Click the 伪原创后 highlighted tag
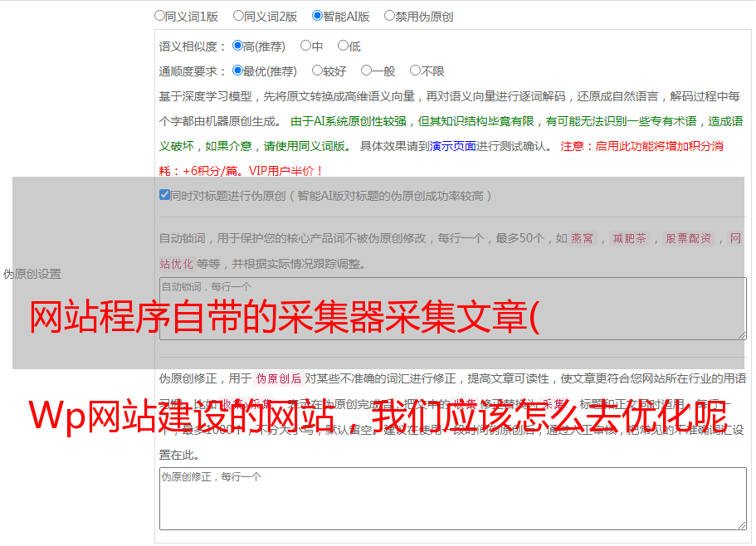 point(279,378)
